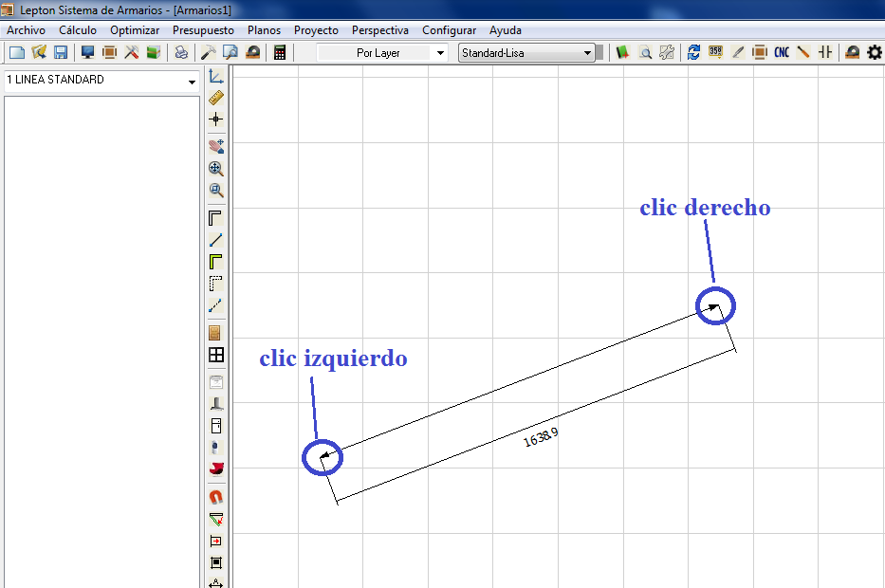885x588 pixels.
Task: Click the wrench tools icon
Action: (667, 52)
